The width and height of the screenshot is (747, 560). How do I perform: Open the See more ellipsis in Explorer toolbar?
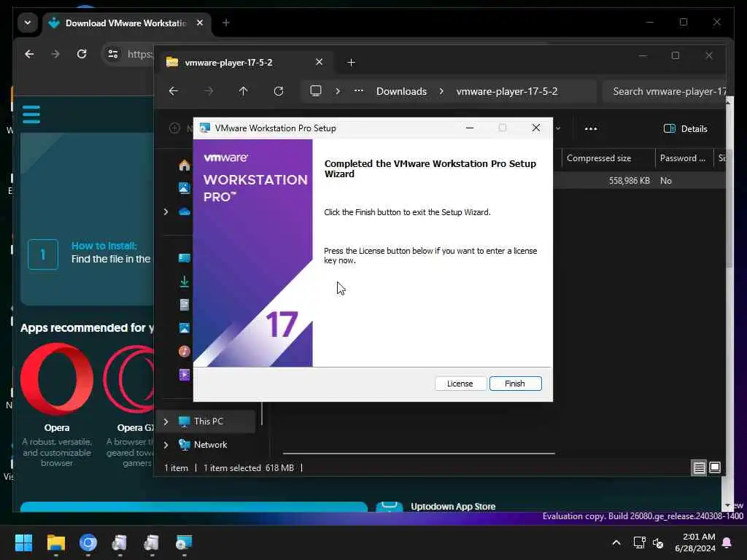coord(591,128)
